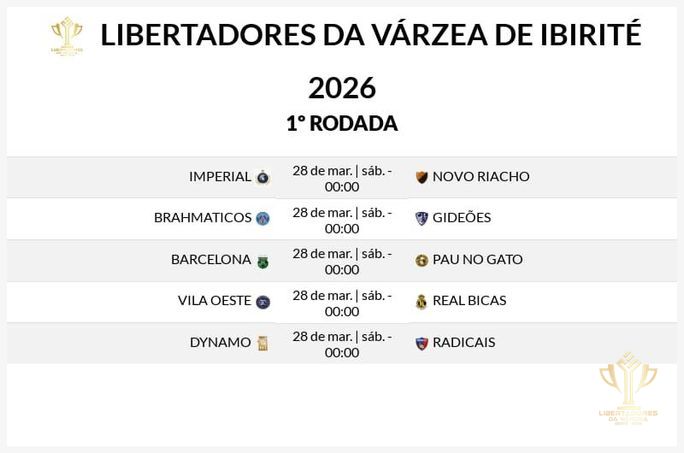Click the Barcelona team crest icon
Viewport: 684px width, 453px height.
[263, 260]
